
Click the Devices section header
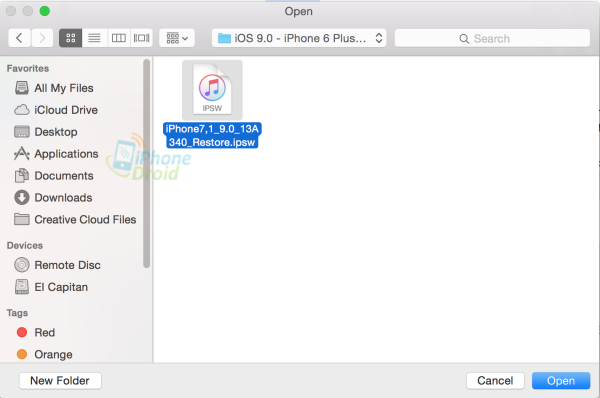point(25,246)
